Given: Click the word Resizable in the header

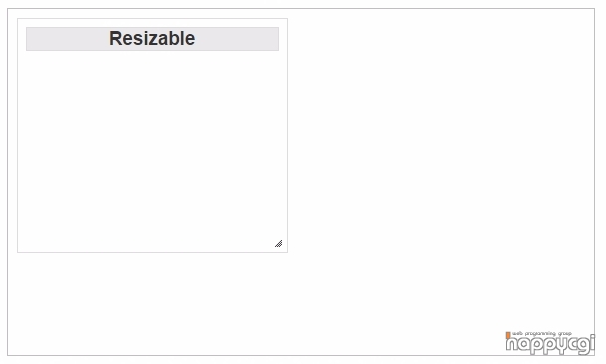Looking at the screenshot, I should point(152,38).
